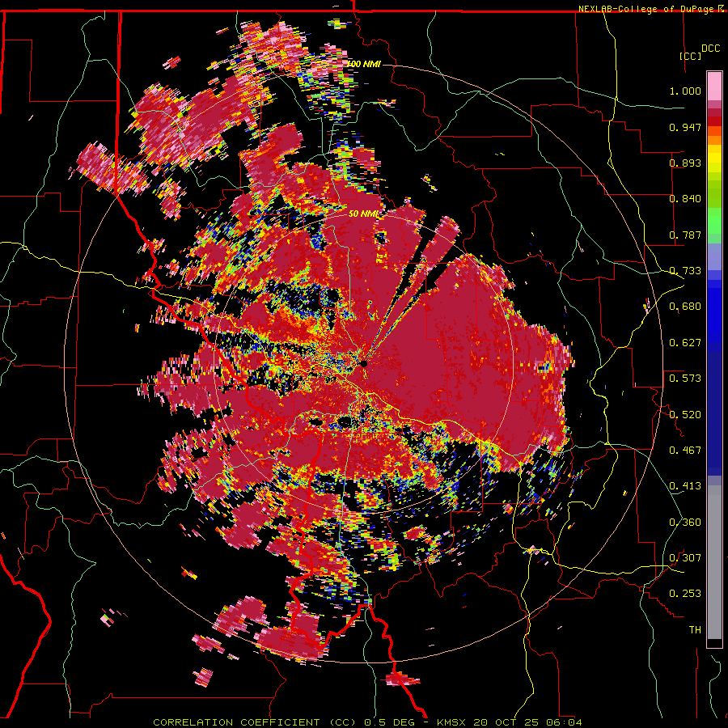The height and width of the screenshot is (728, 728).
Task: Select the 0.413 scale value
Action: 685,486
